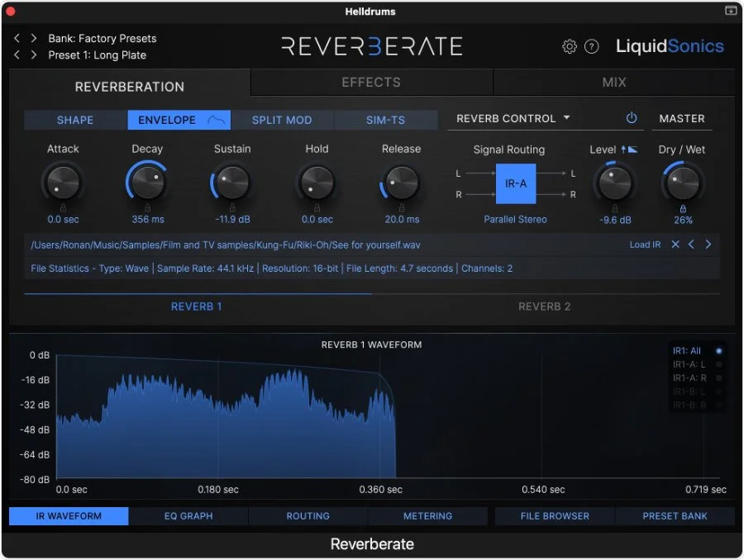744x560 pixels.
Task: Show the METERING view
Action: (x=428, y=516)
